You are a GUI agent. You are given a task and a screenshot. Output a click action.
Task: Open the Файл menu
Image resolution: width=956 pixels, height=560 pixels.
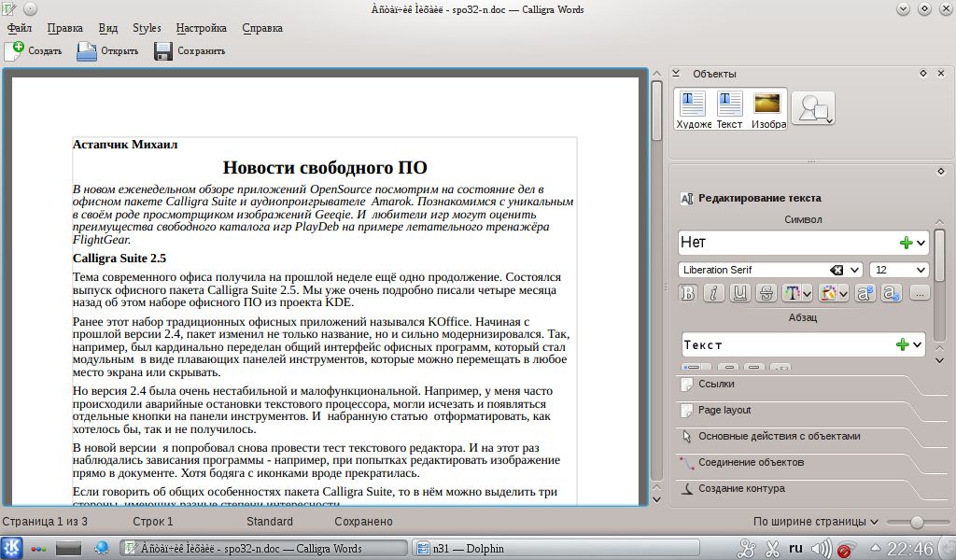20,28
